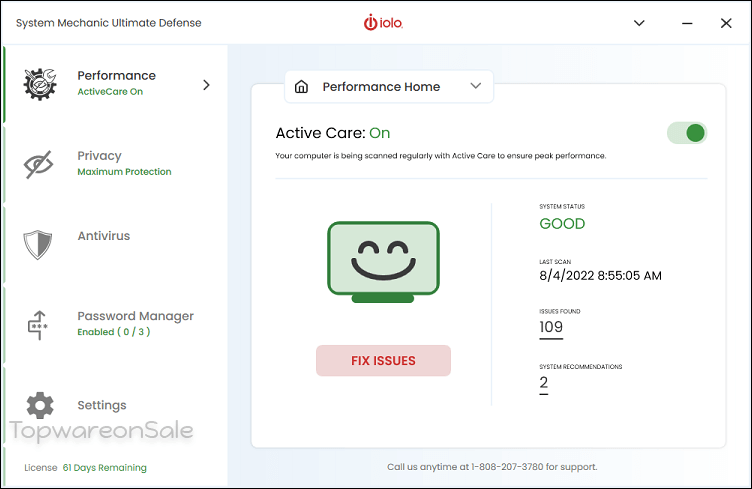This screenshot has width=752, height=489.
Task: Click the Privacy crossed-eye icon
Action: [38, 164]
